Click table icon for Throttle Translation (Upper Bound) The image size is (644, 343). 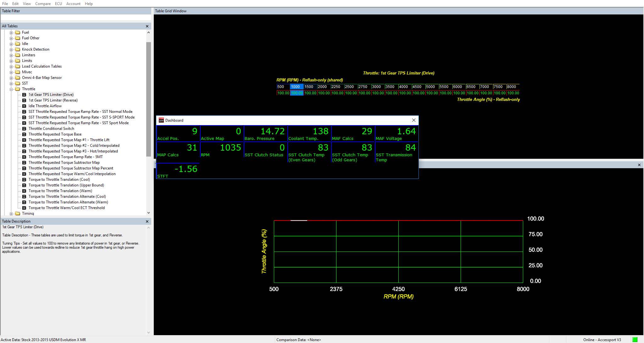tap(24, 185)
